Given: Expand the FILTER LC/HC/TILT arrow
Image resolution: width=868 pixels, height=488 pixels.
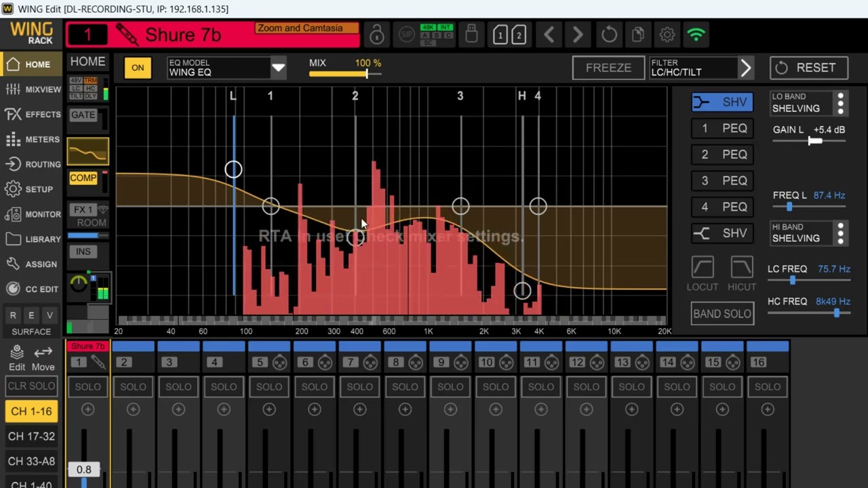Looking at the screenshot, I should pyautogui.click(x=745, y=68).
